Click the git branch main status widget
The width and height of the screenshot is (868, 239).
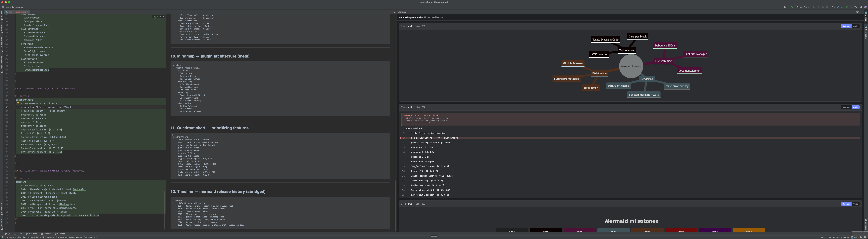click(854, 237)
